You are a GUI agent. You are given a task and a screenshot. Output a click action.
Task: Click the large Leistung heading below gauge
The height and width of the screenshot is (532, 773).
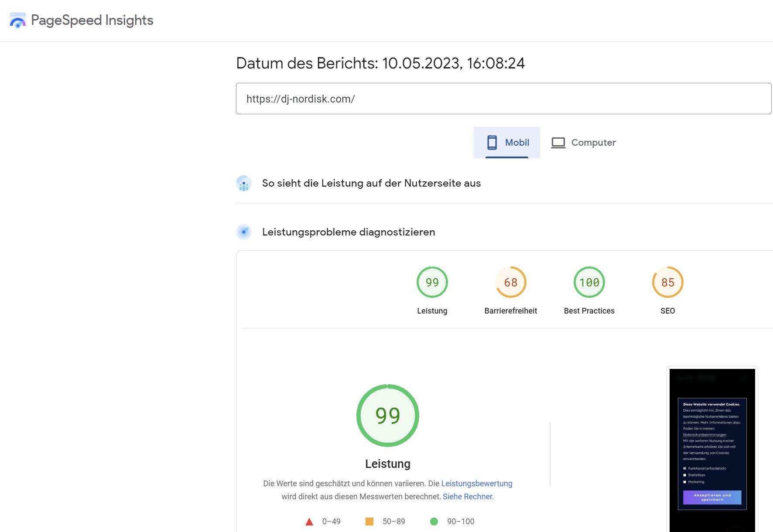[x=388, y=464]
